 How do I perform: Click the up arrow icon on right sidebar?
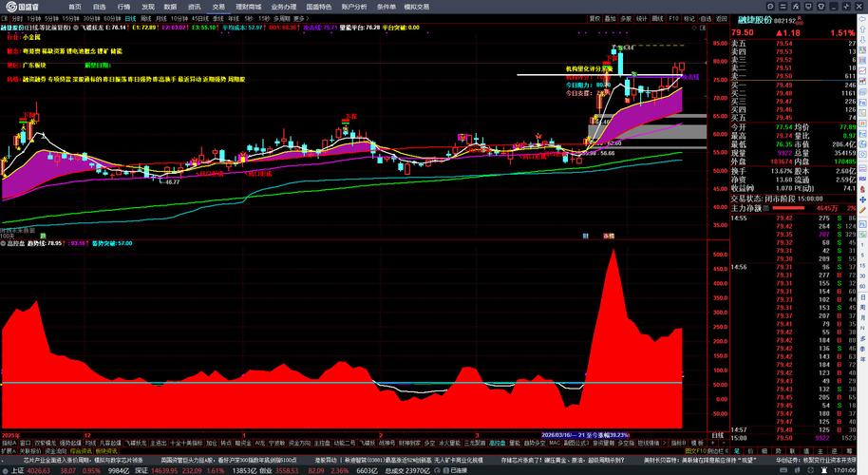point(862,29)
